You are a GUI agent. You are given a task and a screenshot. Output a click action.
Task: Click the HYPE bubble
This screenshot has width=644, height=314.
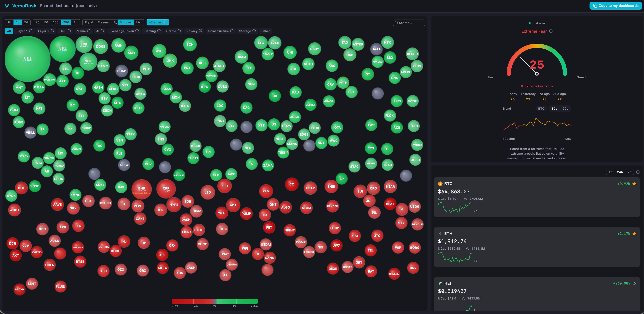pyautogui.click(x=174, y=205)
